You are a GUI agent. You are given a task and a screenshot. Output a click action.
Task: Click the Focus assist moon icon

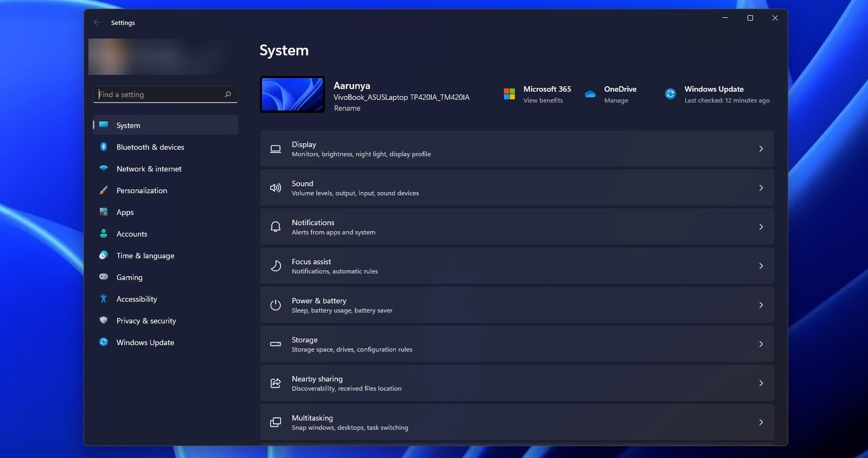pos(276,266)
